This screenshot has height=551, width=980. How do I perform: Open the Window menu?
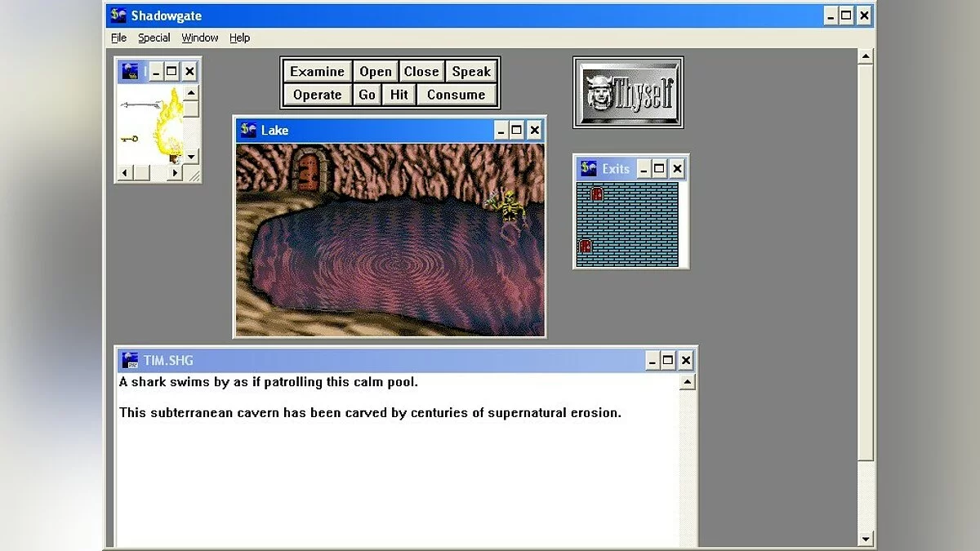coord(200,38)
